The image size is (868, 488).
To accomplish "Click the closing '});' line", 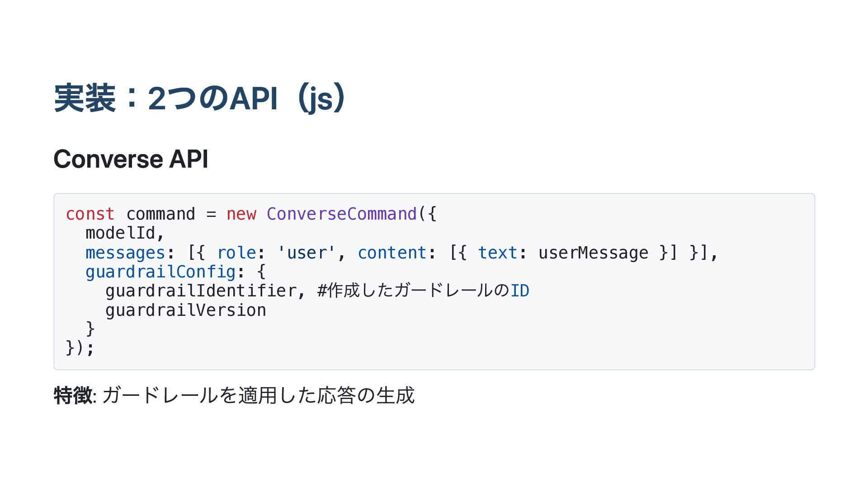I will click(80, 348).
